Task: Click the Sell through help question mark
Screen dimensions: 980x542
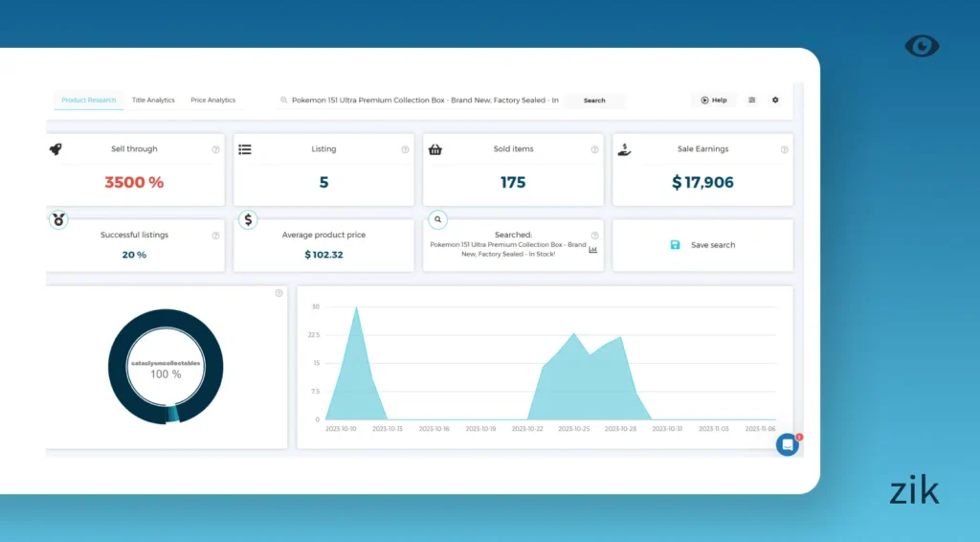Action: coord(215,149)
